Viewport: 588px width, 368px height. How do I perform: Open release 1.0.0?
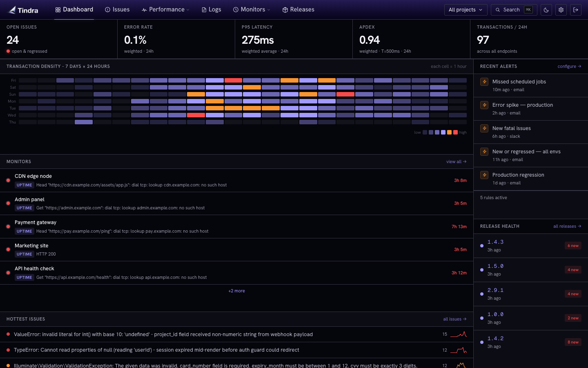pos(531,318)
